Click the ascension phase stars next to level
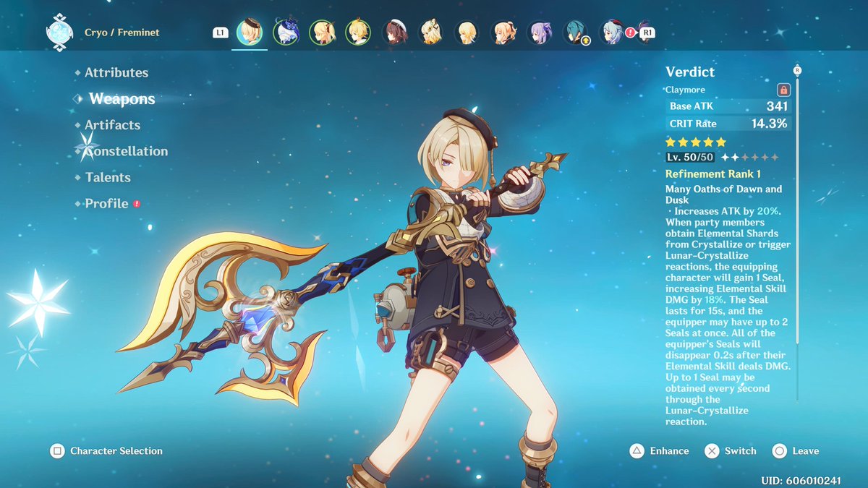Viewport: 868px width, 488px height. 750,157
